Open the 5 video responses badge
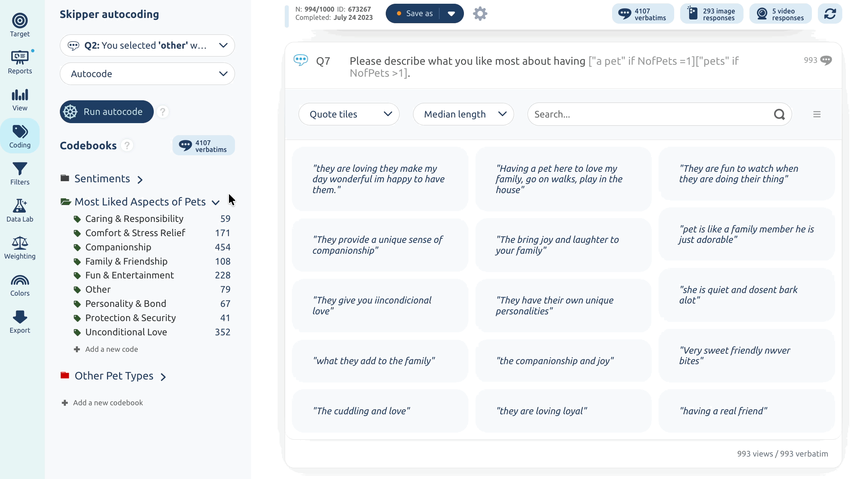The height and width of the screenshot is (479, 868). point(780,14)
